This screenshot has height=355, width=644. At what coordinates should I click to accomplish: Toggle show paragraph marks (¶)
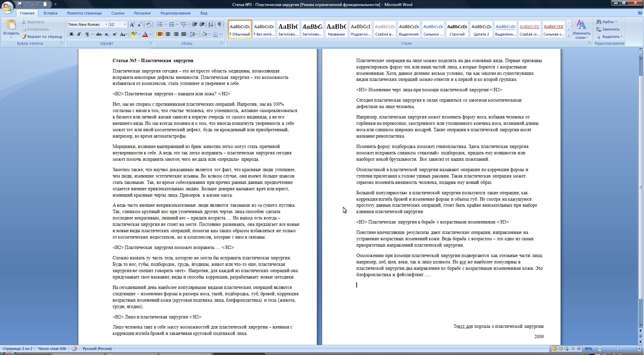pyautogui.click(x=220, y=24)
